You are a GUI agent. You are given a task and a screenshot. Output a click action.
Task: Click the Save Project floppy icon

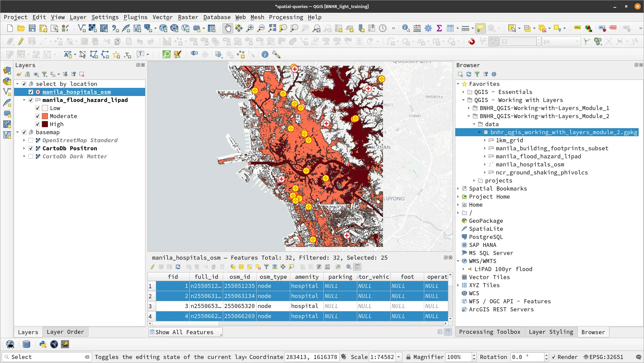(x=32, y=29)
